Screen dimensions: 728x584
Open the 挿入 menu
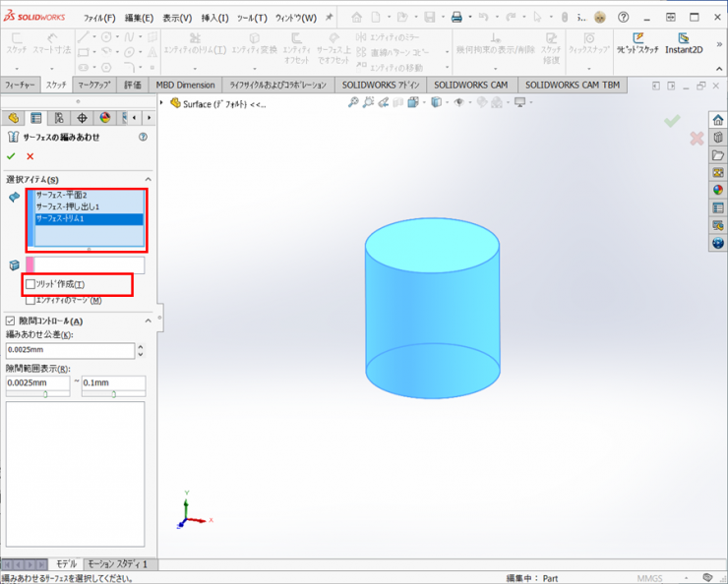tap(214, 18)
